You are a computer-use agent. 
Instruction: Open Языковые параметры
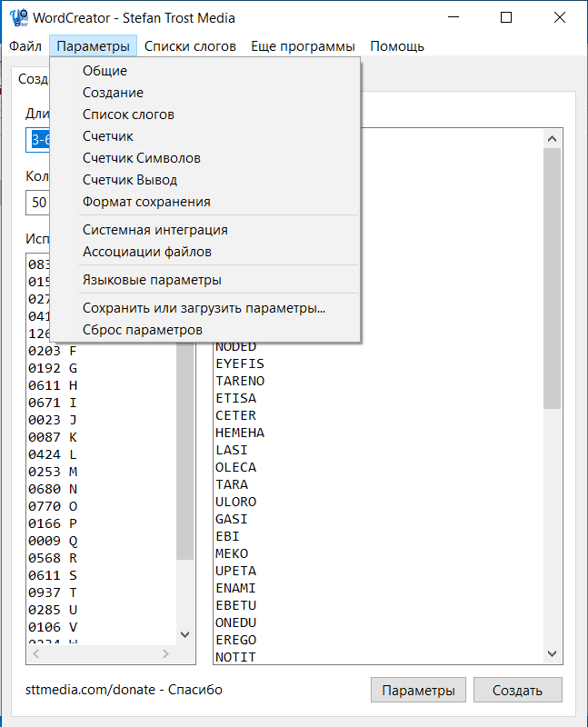click(x=152, y=280)
